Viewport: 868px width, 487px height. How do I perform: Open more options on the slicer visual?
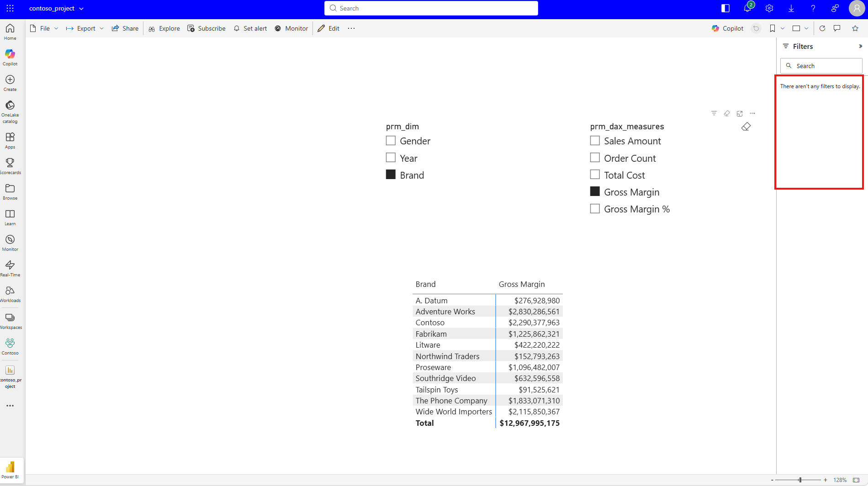tap(752, 113)
